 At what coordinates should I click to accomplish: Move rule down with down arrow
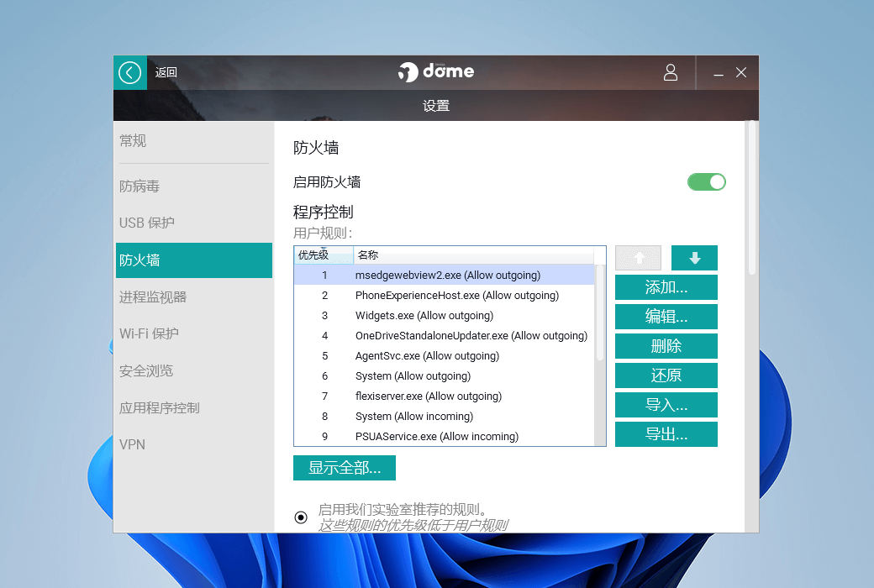694,258
